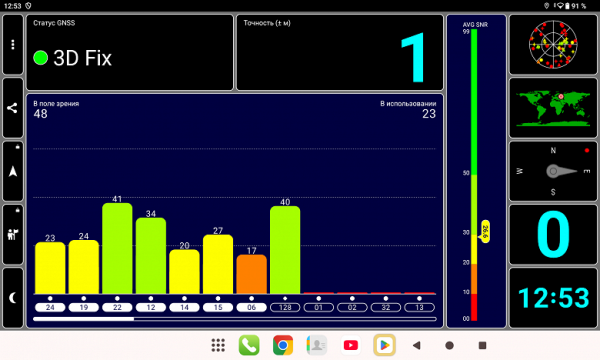This screenshot has width=600, height=360.
Task: Launch Chrome from the taskbar
Action: [283, 345]
